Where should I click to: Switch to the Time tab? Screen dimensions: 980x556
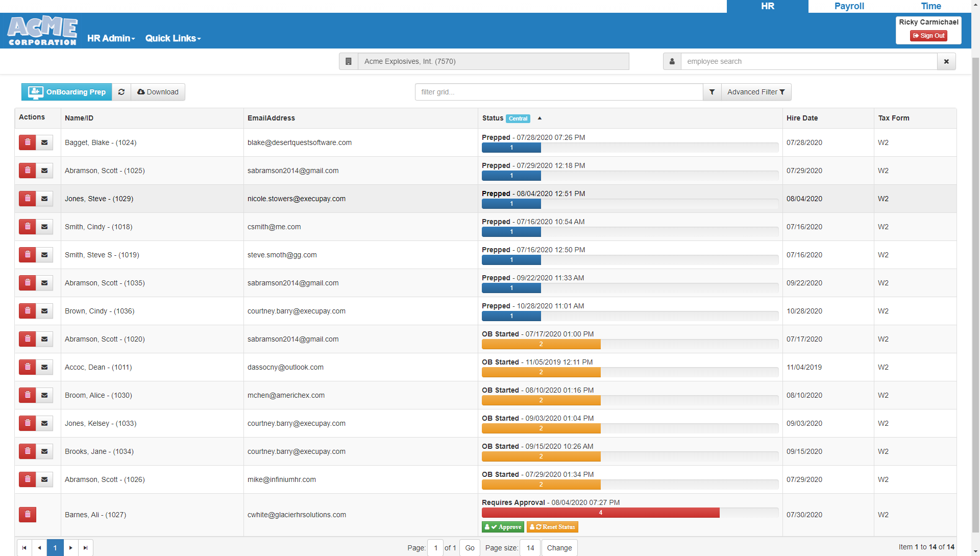pyautogui.click(x=931, y=6)
